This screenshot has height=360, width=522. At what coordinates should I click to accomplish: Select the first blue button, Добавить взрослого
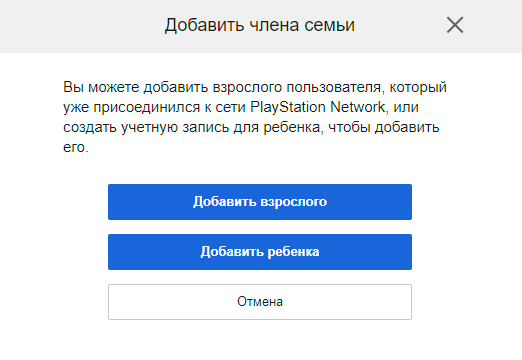click(260, 202)
